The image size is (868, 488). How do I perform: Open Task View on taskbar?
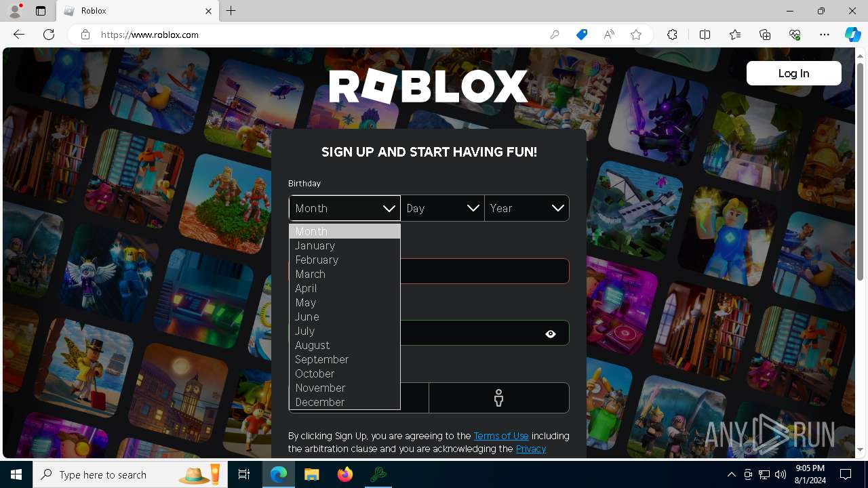pyautogui.click(x=244, y=474)
